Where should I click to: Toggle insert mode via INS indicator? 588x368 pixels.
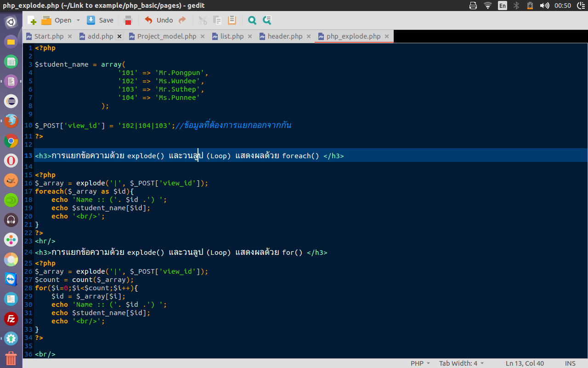coord(570,363)
